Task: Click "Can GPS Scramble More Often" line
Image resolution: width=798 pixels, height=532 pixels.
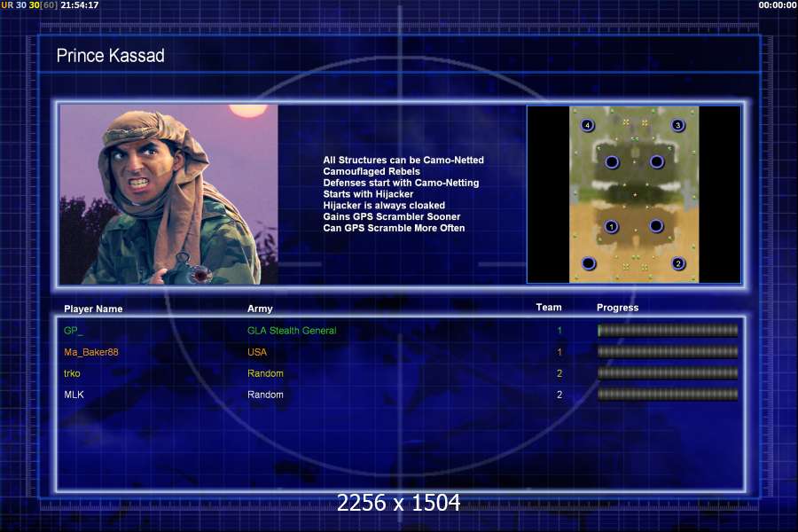Action: [x=394, y=228]
